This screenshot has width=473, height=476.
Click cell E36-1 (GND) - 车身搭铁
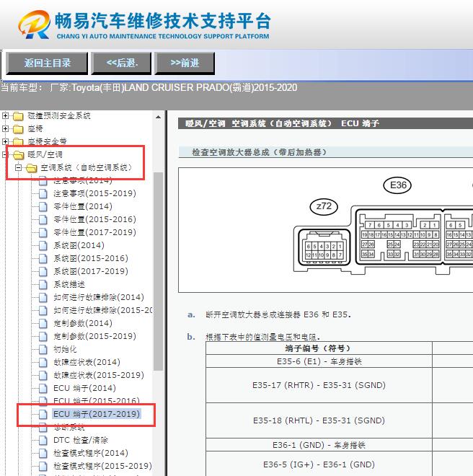click(x=319, y=445)
